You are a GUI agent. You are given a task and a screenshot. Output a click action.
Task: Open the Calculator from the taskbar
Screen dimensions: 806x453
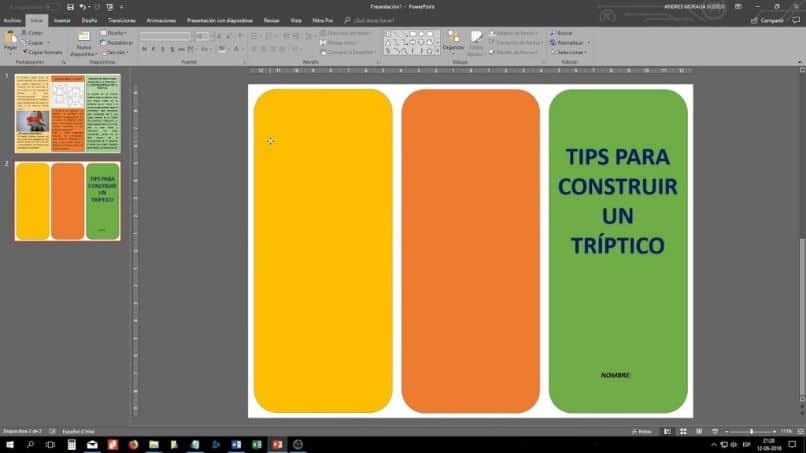point(71,444)
